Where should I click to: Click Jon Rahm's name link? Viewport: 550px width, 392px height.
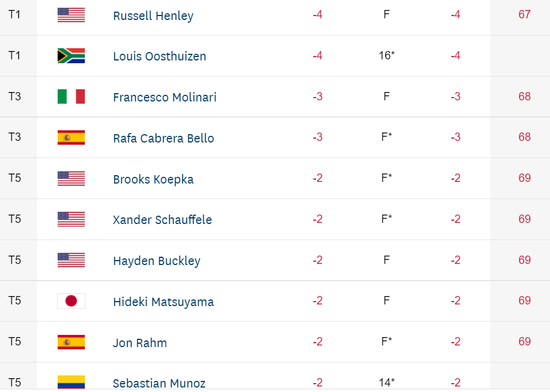[140, 343]
